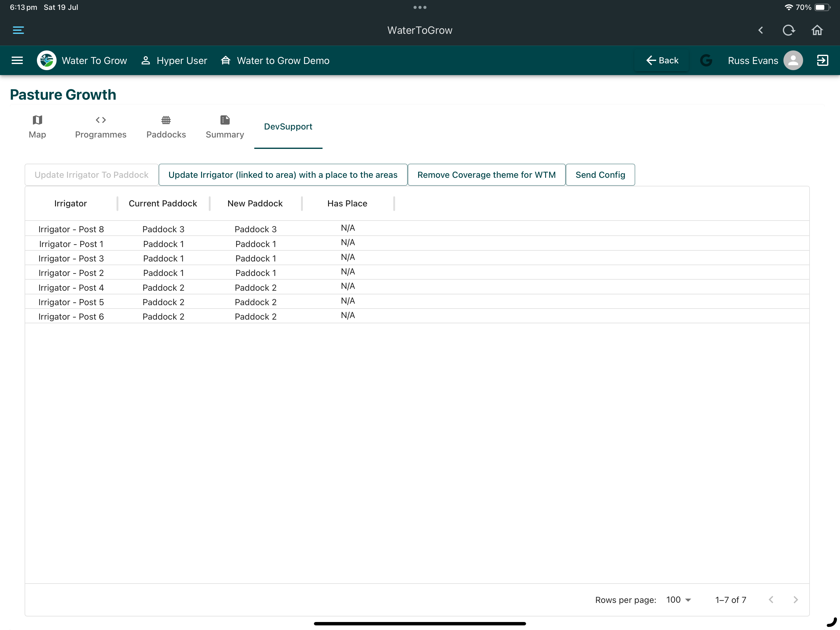
Task: Select the Irrigator - Post 8 row
Action: pos(417,229)
